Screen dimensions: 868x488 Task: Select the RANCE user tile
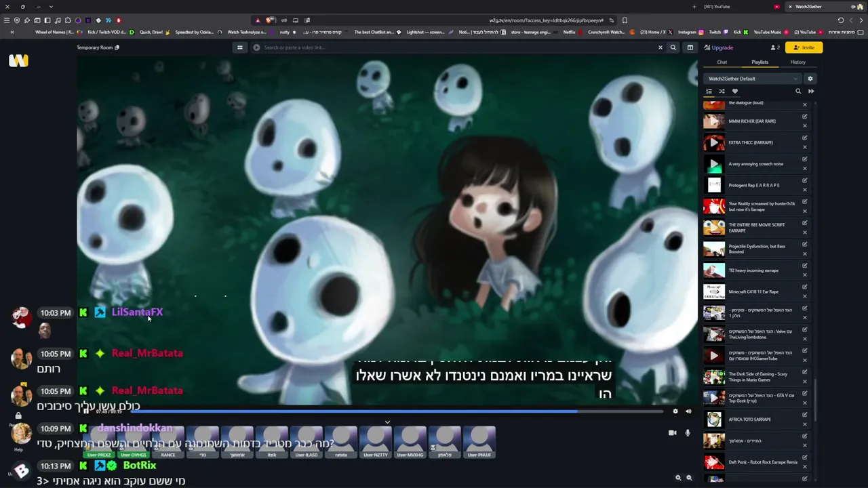168,442
